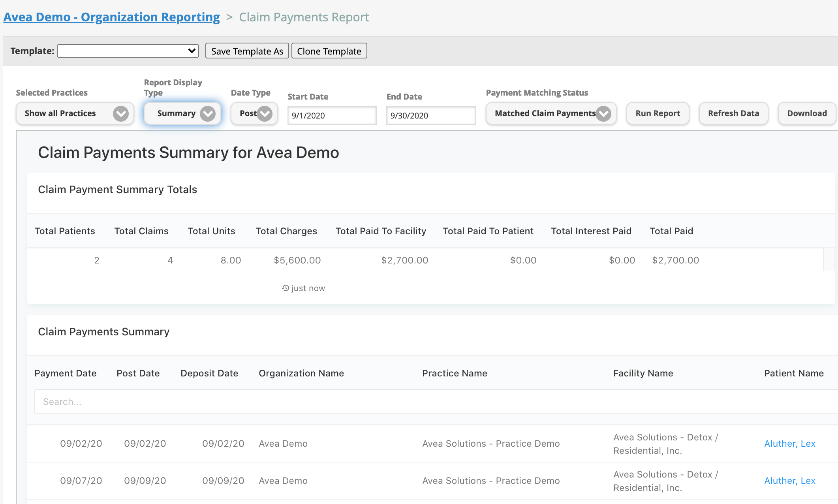Open patient record for Aluther, Lex
Image resolution: width=838 pixels, height=504 pixels.
coord(789,443)
